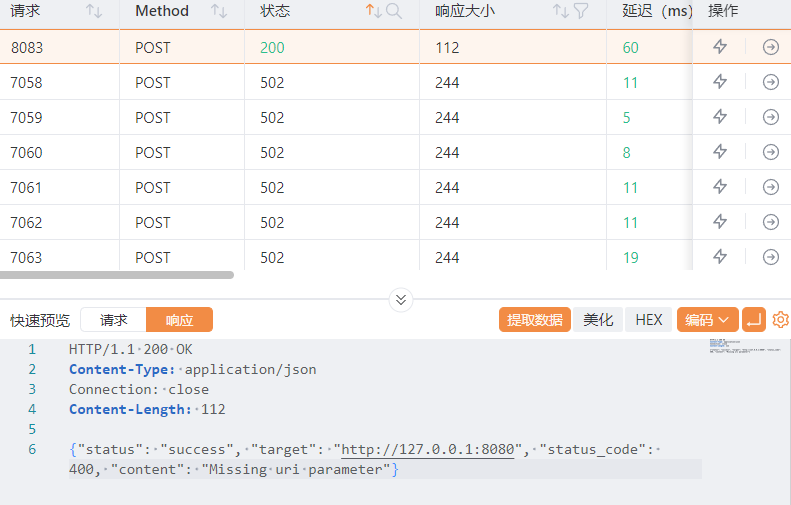Click latency value 8 in row 7060
Image resolution: width=791 pixels, height=505 pixels.
point(627,152)
